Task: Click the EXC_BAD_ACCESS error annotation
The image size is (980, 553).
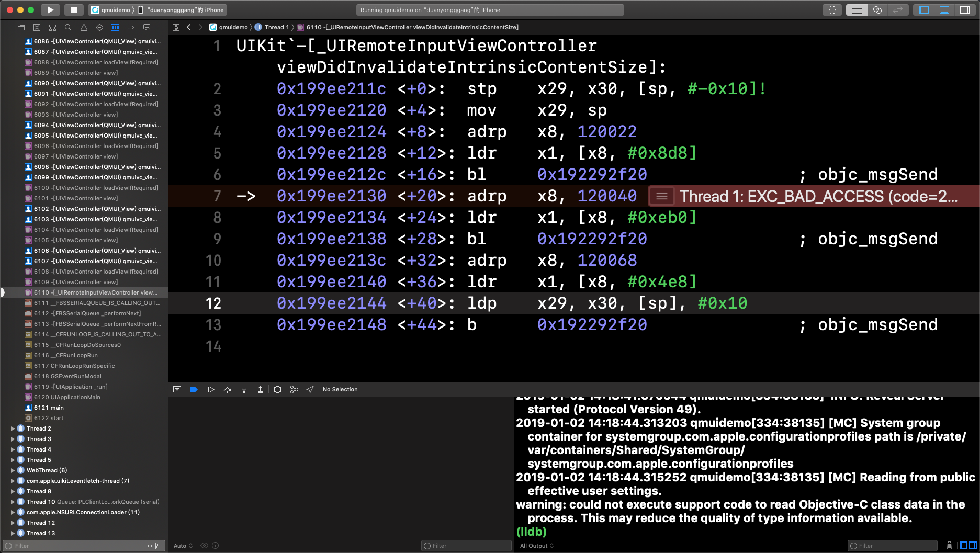Action: pyautogui.click(x=814, y=196)
